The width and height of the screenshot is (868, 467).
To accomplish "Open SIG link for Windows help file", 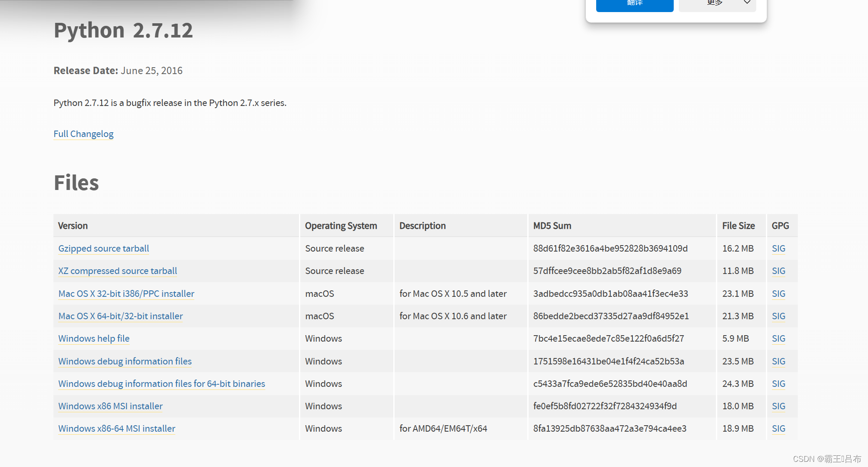I will (778, 339).
